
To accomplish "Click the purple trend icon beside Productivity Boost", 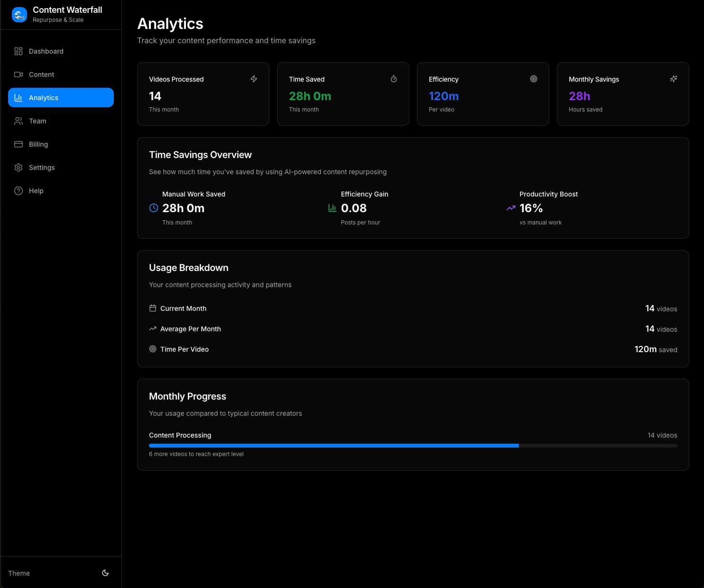I will (x=511, y=208).
